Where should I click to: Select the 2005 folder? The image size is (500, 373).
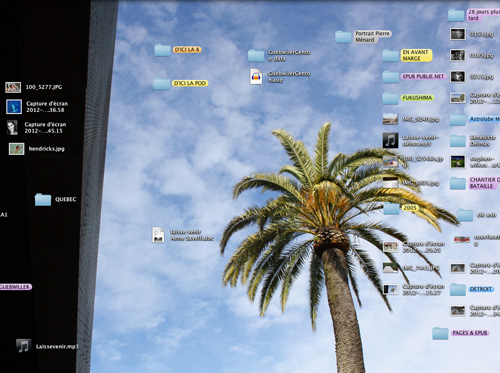point(391,208)
